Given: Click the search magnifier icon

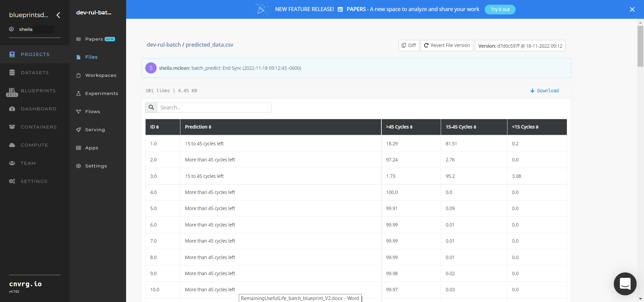Looking at the screenshot, I should (151, 107).
